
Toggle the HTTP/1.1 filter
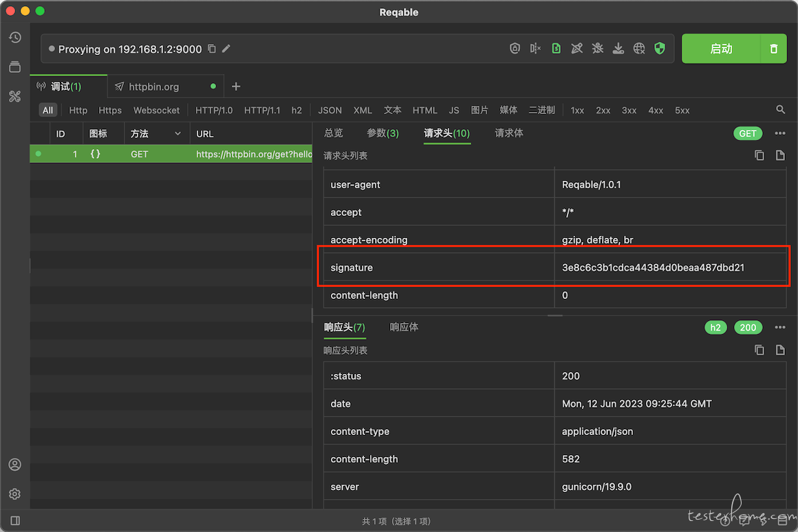point(262,111)
